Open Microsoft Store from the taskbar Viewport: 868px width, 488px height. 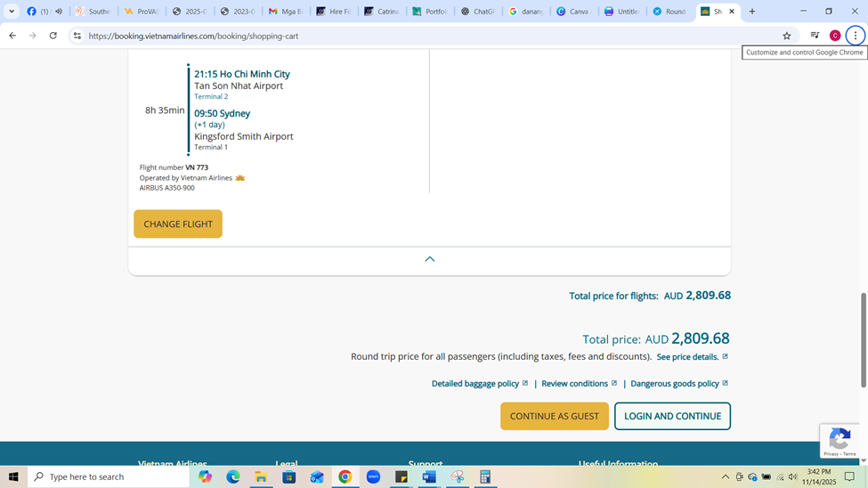[x=289, y=476]
